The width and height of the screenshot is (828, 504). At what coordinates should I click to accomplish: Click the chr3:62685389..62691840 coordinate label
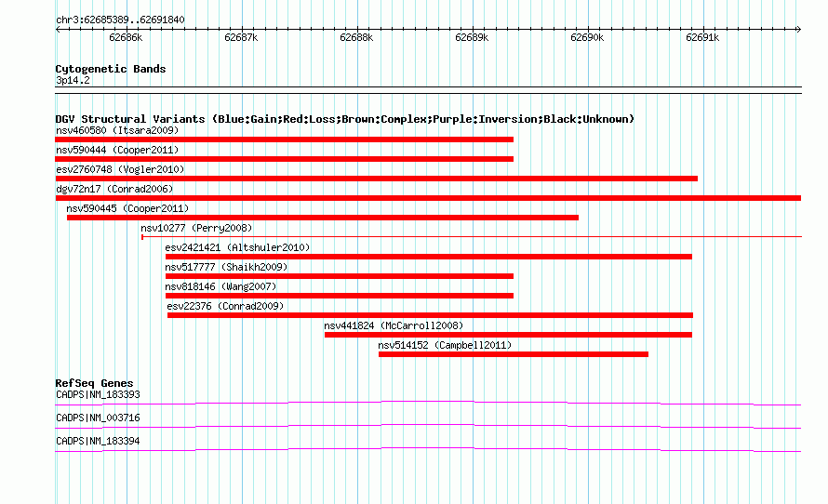120,20
